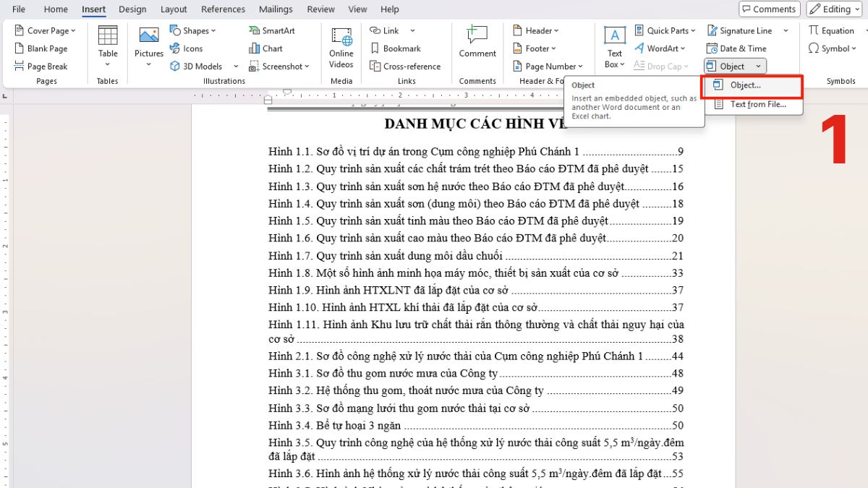Insert a Link
868x488 pixels.
tap(385, 30)
